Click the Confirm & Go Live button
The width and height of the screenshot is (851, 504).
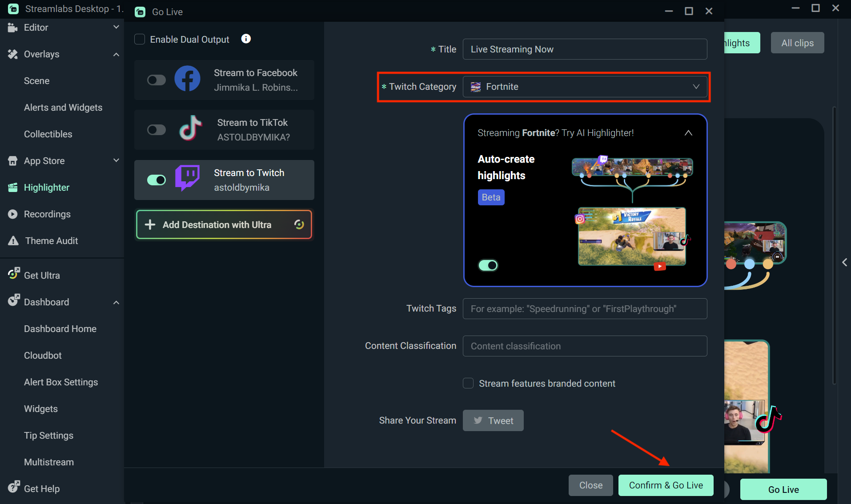[x=666, y=485]
